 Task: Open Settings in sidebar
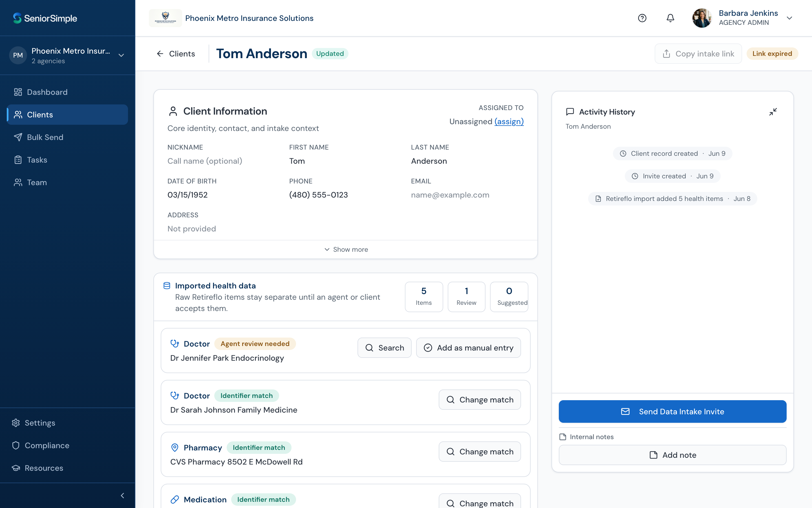pos(67,423)
